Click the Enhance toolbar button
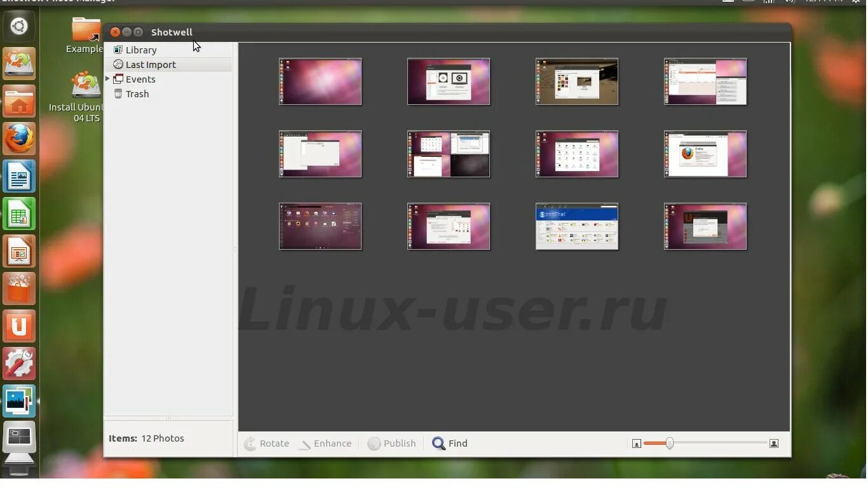 [325, 444]
